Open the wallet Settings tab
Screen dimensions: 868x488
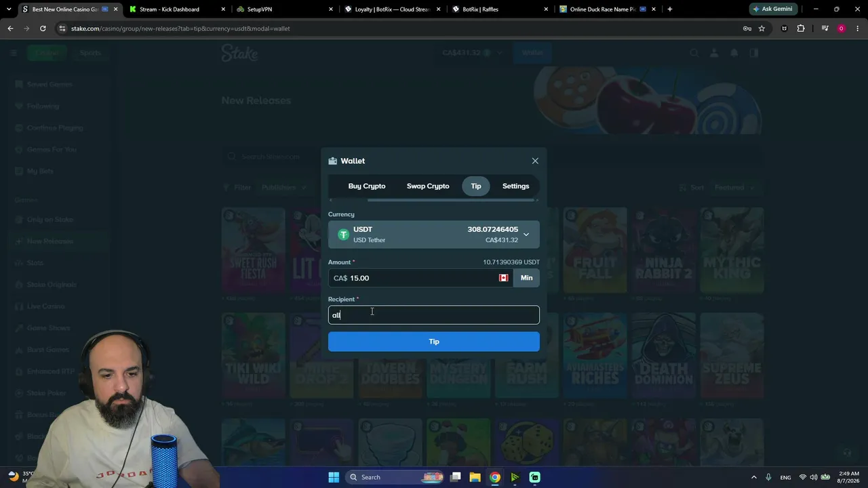(515, 186)
